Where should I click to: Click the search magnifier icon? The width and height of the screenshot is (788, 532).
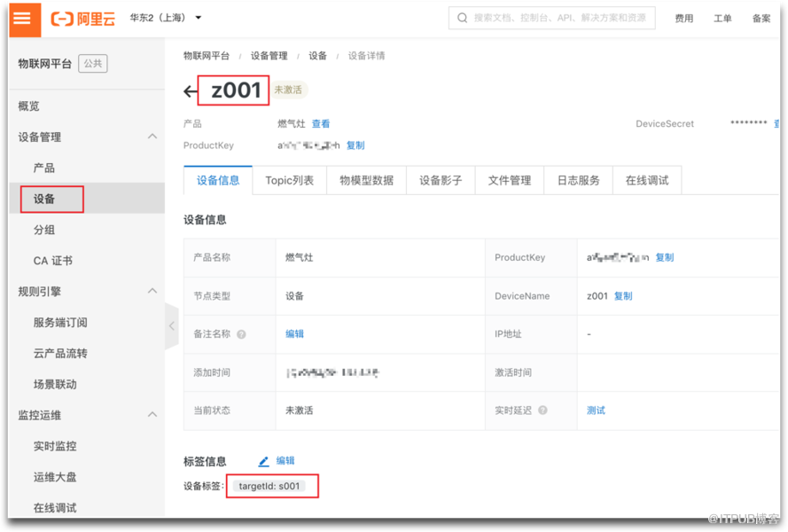462,18
